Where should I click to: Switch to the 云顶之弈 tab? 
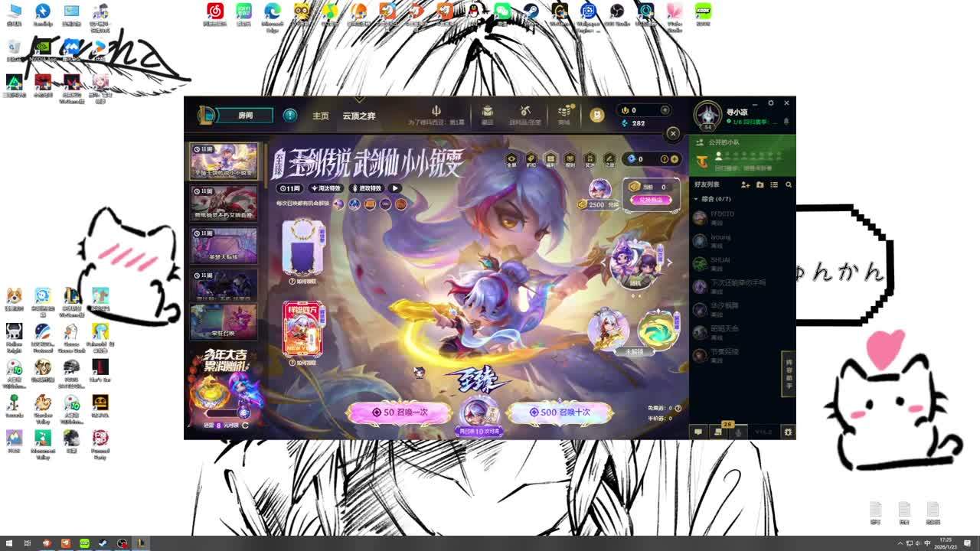coord(359,116)
